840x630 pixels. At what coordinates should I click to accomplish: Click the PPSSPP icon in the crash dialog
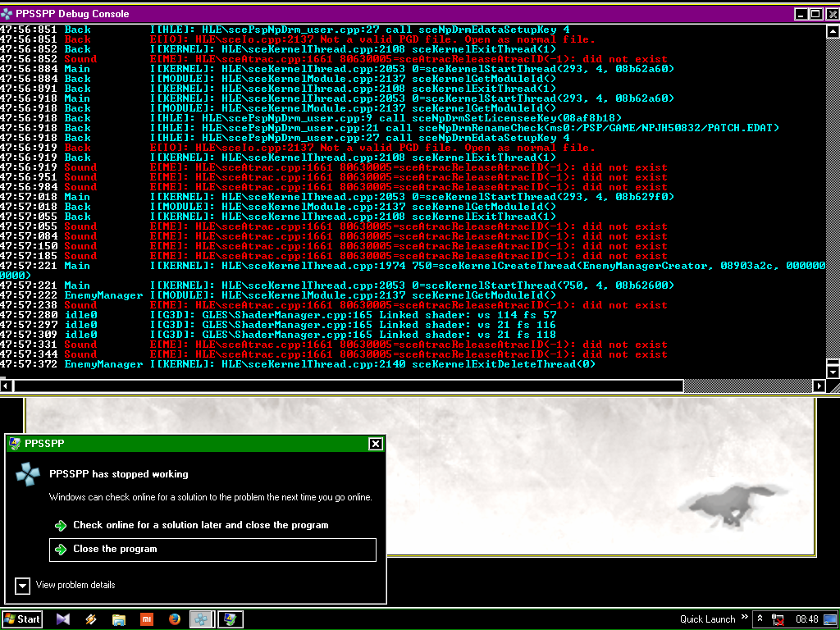click(x=29, y=475)
